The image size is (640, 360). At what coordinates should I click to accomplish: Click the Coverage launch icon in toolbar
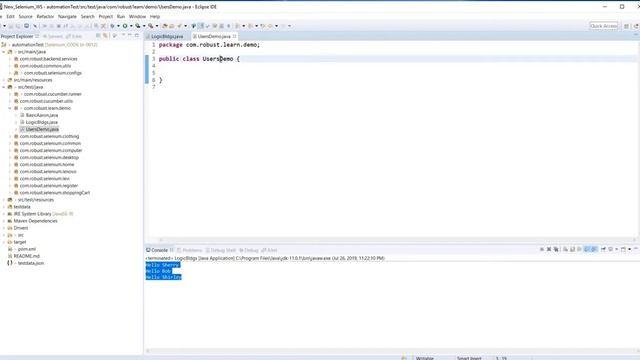(138, 26)
